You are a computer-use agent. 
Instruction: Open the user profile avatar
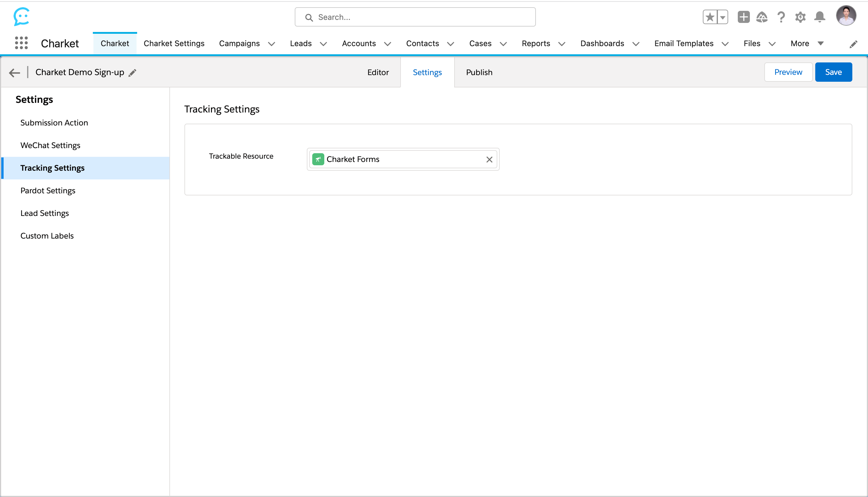click(x=846, y=15)
